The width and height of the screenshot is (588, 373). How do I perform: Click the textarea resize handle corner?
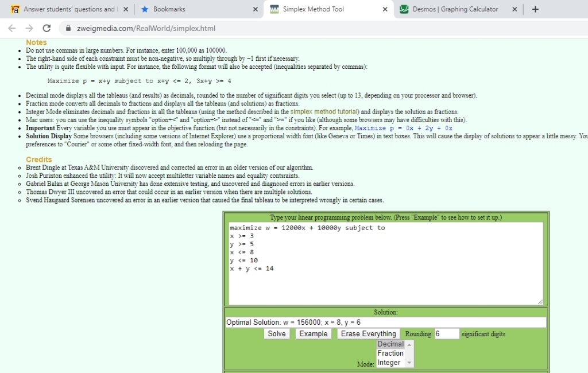[x=540, y=302]
